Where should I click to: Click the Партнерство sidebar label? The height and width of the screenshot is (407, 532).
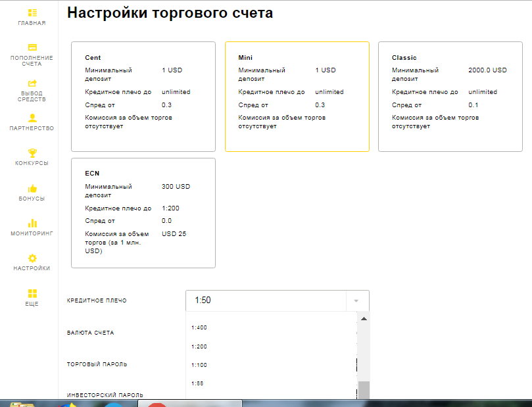(x=32, y=128)
